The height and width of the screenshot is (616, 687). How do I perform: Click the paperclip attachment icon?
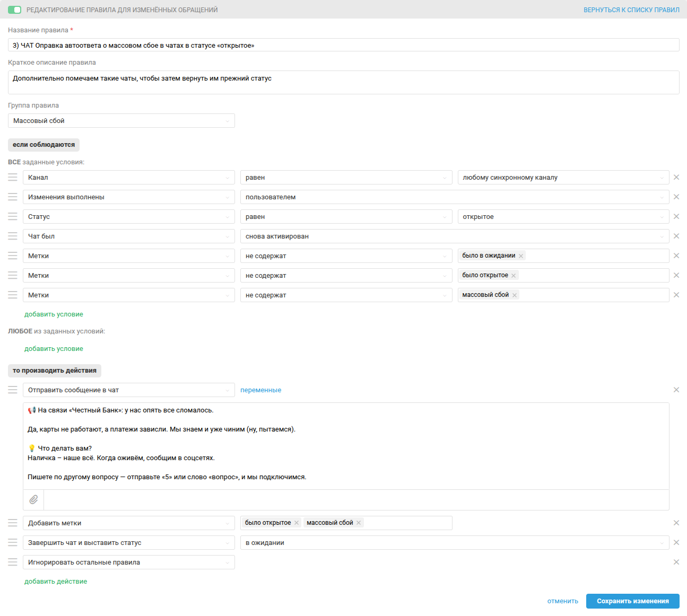(33, 499)
